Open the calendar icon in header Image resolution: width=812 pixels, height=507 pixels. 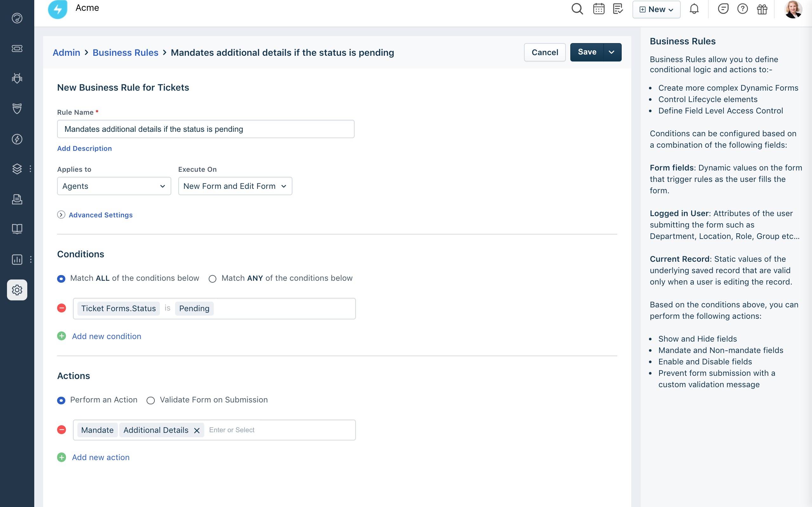tap(599, 9)
